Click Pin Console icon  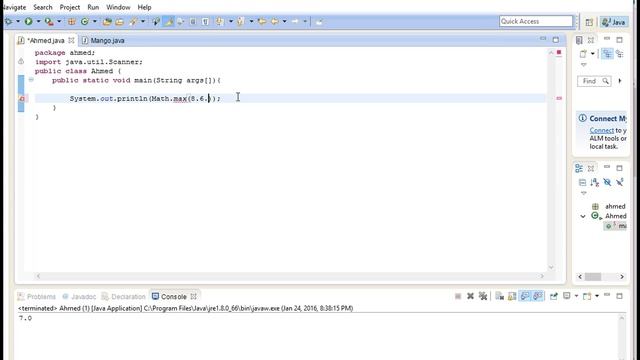(x=553, y=296)
